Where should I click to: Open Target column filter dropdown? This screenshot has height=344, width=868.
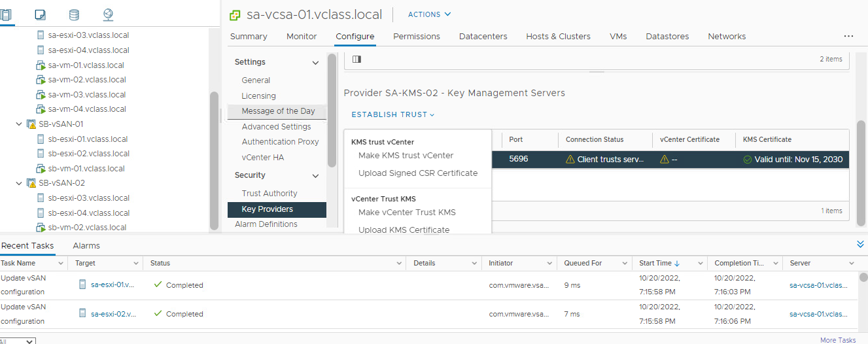coord(137,264)
